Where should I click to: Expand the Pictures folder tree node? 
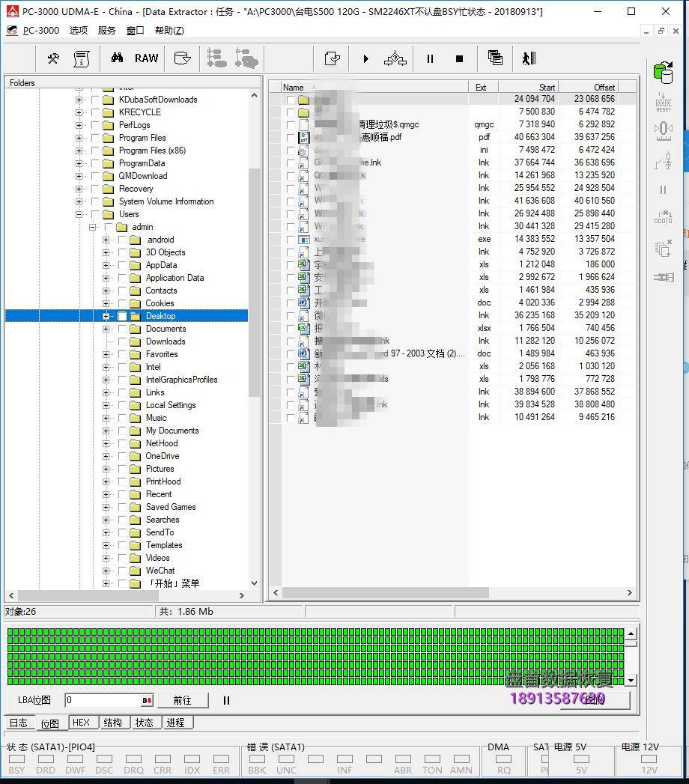point(106,469)
